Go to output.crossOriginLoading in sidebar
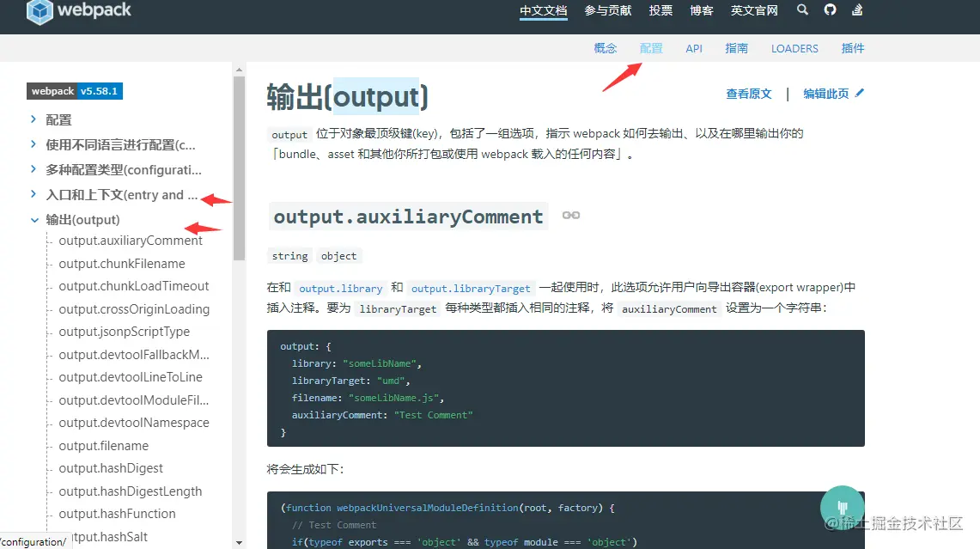This screenshot has width=980, height=549. [134, 309]
